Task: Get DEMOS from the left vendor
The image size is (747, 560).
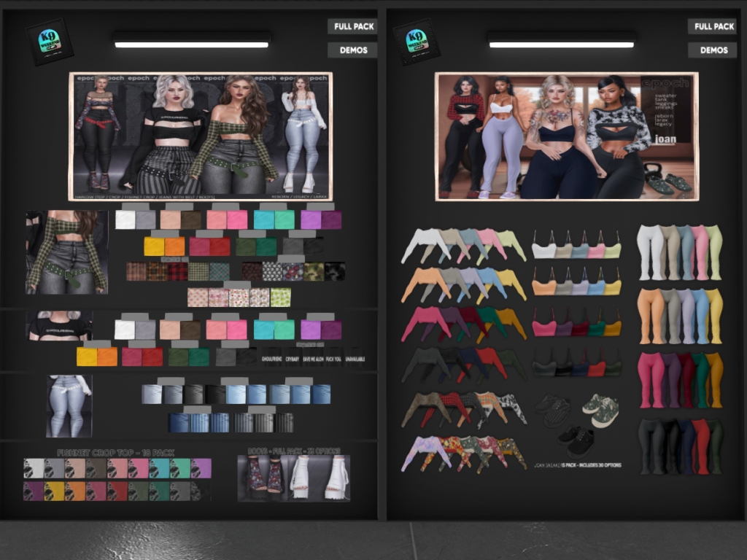Action: 352,50
